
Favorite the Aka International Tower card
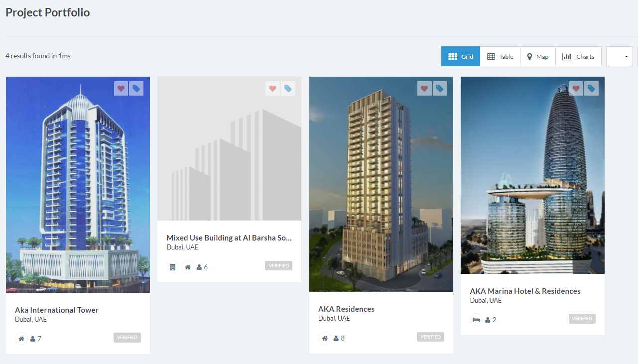(x=121, y=89)
